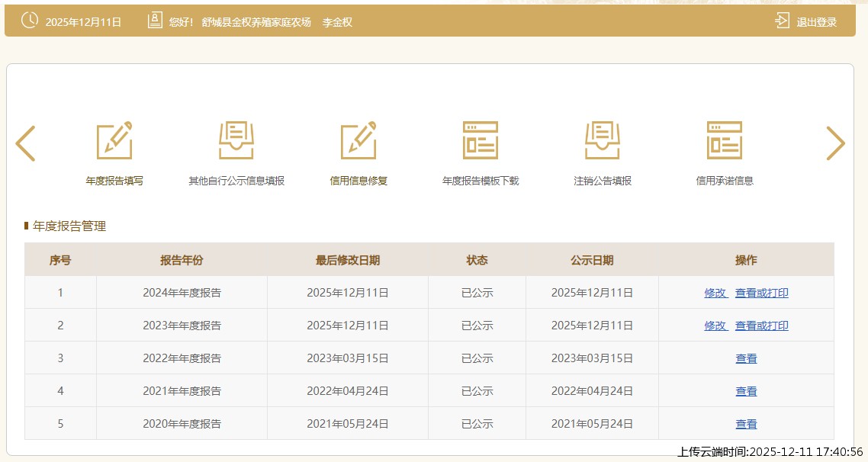Open the 其他自行公示信息填报 inbox icon
The height and width of the screenshot is (462, 868).
point(236,140)
